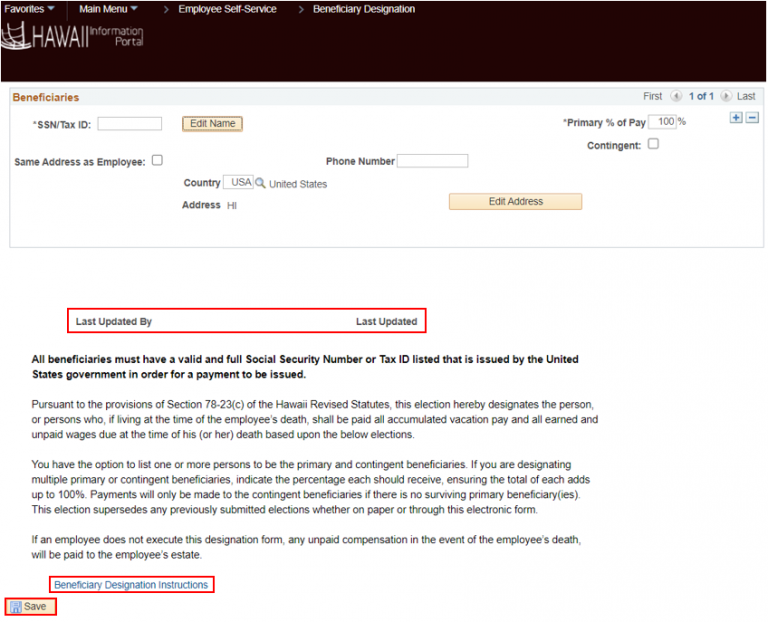The image size is (768, 622).
Task: Check Same Address as Employee
Action: tap(157, 160)
